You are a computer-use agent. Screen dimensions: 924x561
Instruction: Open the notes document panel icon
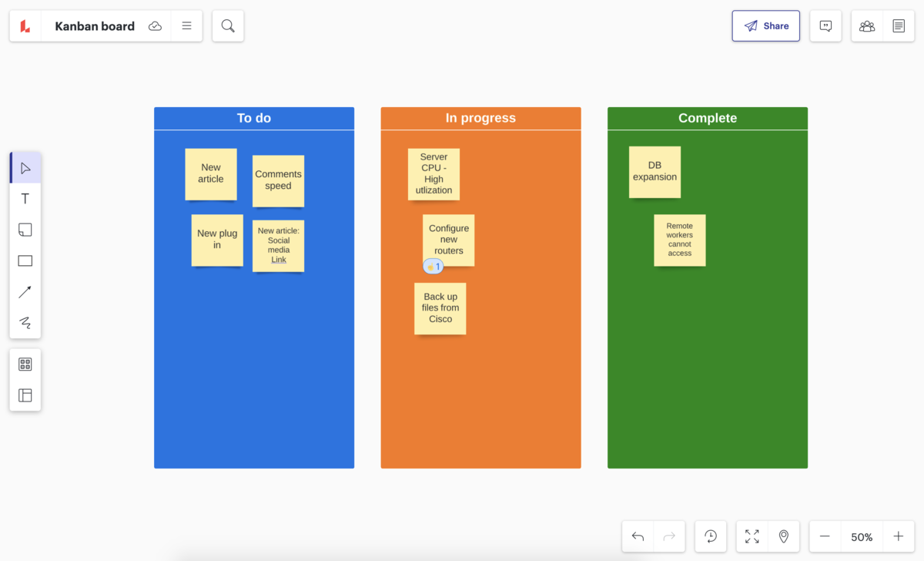point(899,26)
